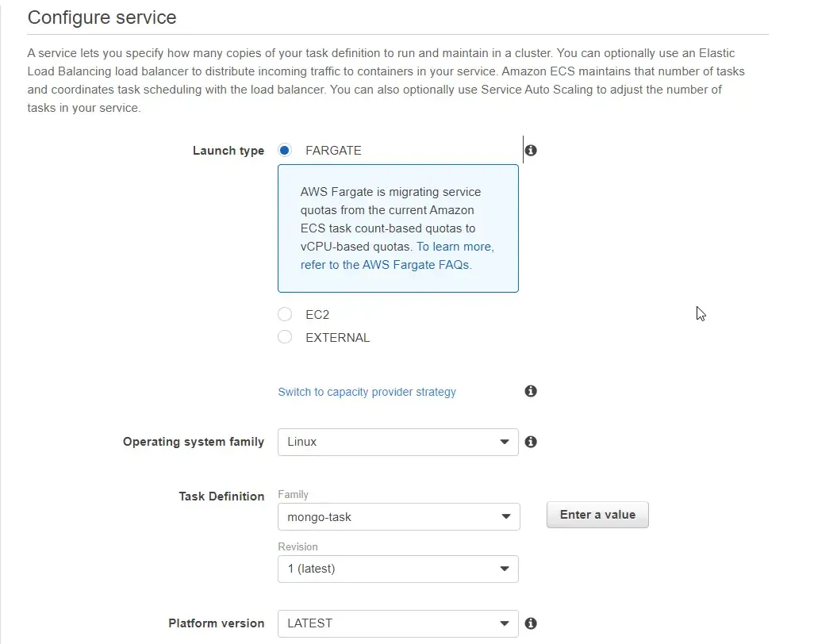The height and width of the screenshot is (644, 837).
Task: Click the Fargate quota migration notice box
Action: pyautogui.click(x=397, y=228)
